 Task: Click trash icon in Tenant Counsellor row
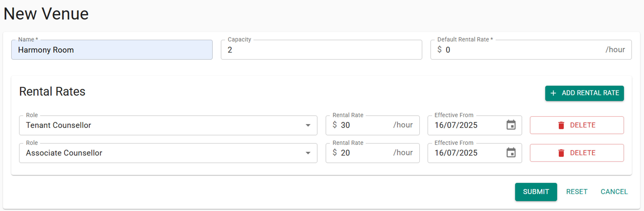tap(561, 125)
